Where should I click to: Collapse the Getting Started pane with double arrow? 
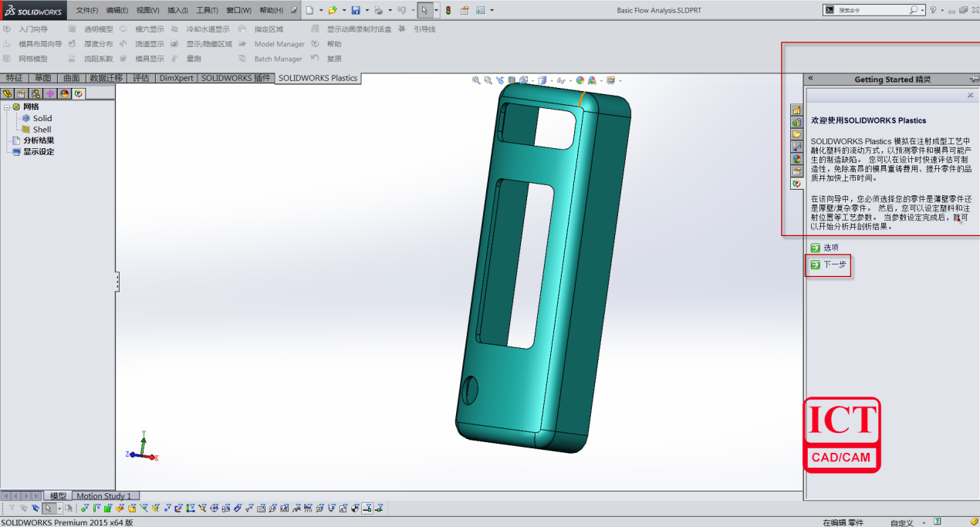pyautogui.click(x=810, y=79)
